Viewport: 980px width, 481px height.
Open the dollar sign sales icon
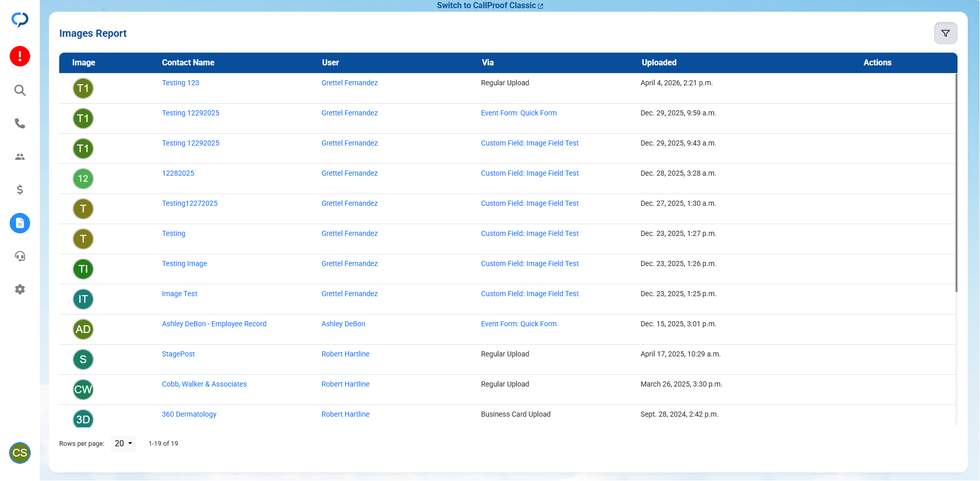[20, 190]
